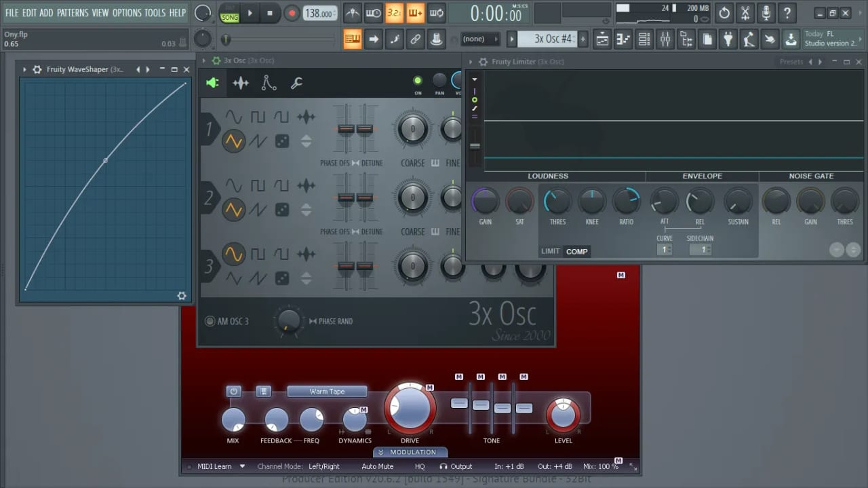
Task: Click the 138 tempo field
Action: coord(319,13)
